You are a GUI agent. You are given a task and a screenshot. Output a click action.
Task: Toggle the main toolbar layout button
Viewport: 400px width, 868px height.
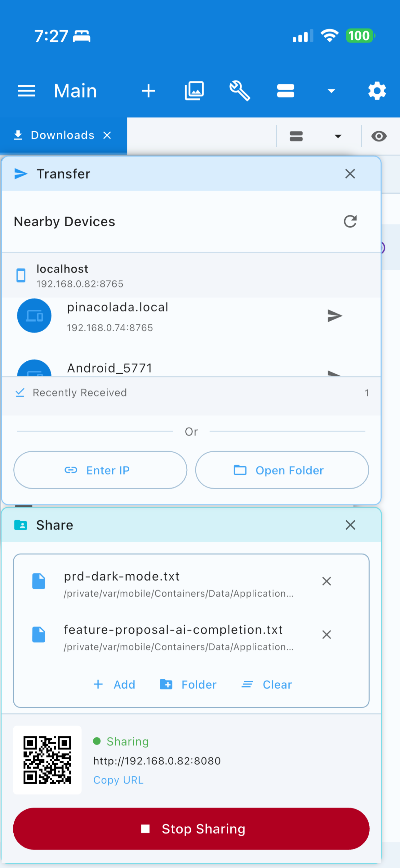pyautogui.click(x=286, y=91)
